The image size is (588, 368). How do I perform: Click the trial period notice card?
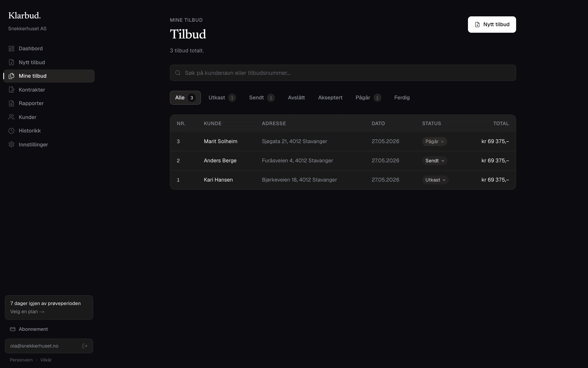(49, 307)
